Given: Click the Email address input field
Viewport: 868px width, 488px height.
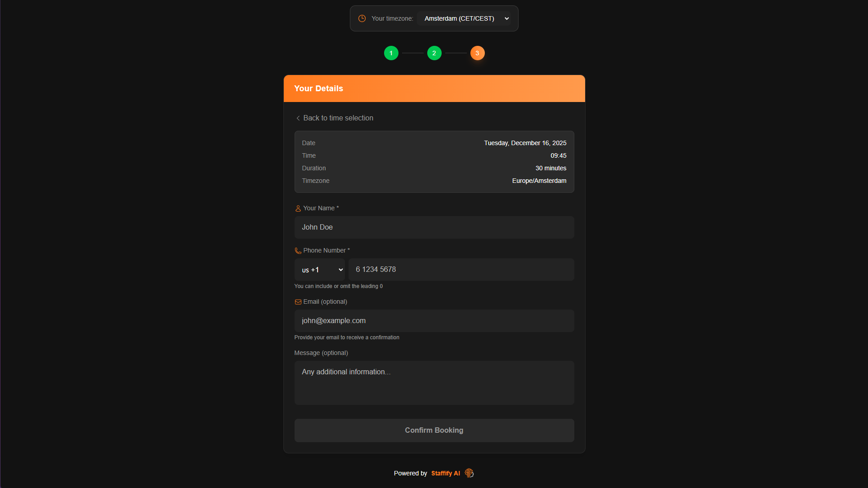Looking at the screenshot, I should click(434, 321).
